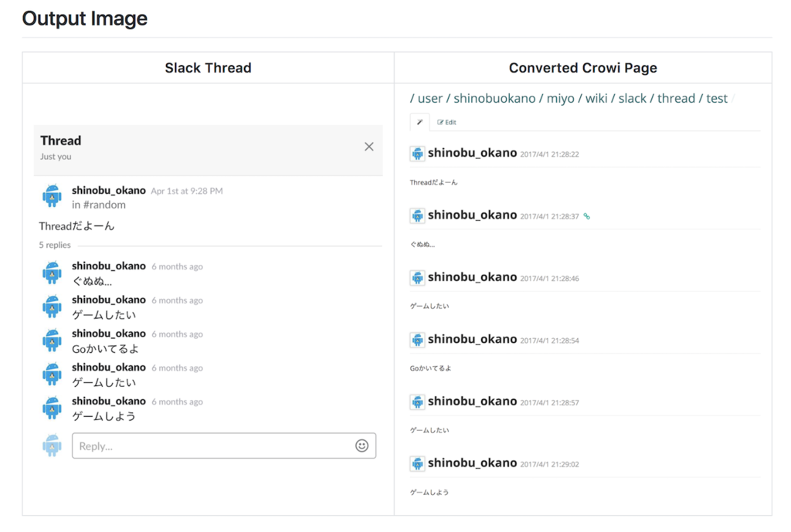Click the shinobu_okano heading dated 21:29:02

coord(472,463)
